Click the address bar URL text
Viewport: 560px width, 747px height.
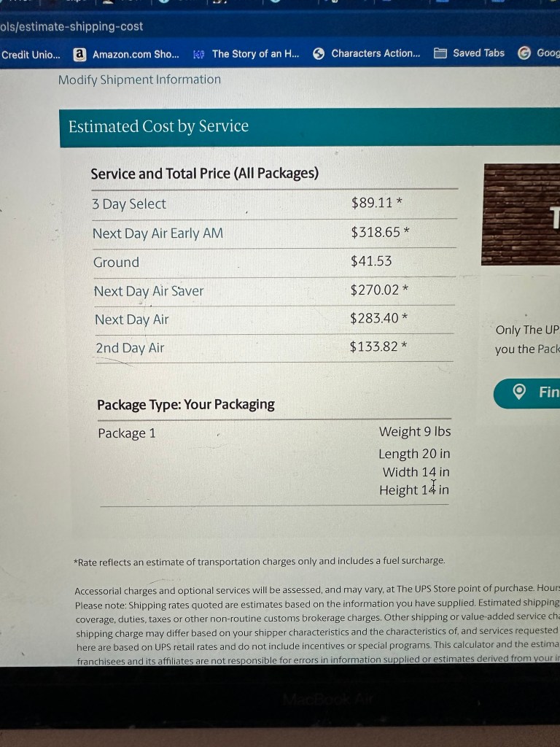pyautogui.click(x=71, y=27)
